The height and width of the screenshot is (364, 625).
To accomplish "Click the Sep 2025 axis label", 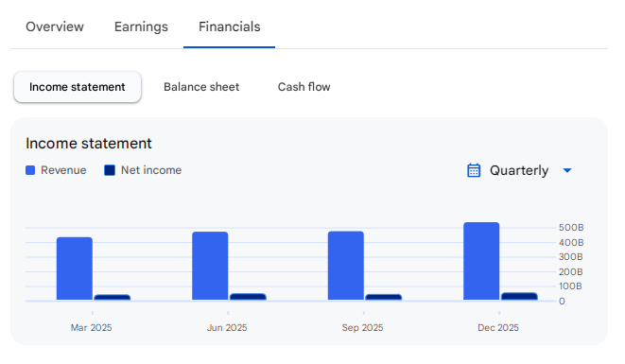I will coord(362,328).
